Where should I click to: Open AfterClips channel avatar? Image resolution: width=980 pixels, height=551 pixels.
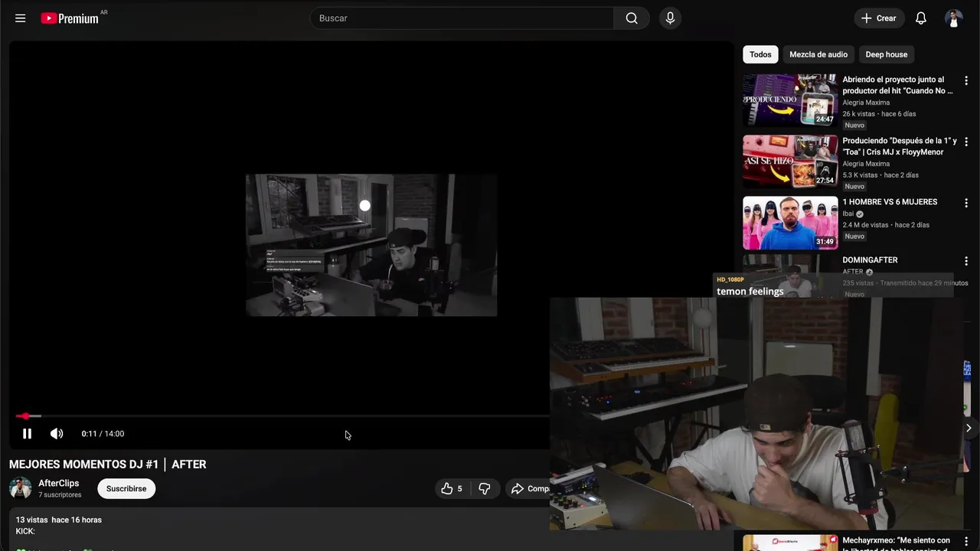(x=20, y=488)
